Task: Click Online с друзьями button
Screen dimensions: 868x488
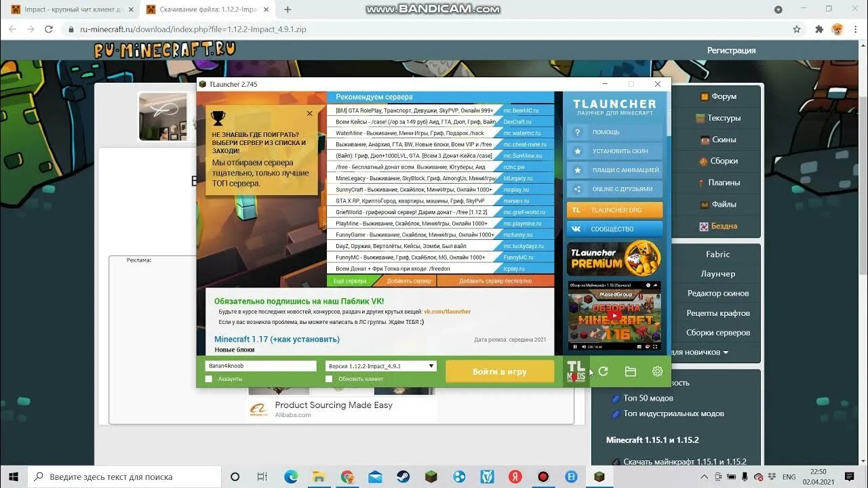Action: point(614,189)
